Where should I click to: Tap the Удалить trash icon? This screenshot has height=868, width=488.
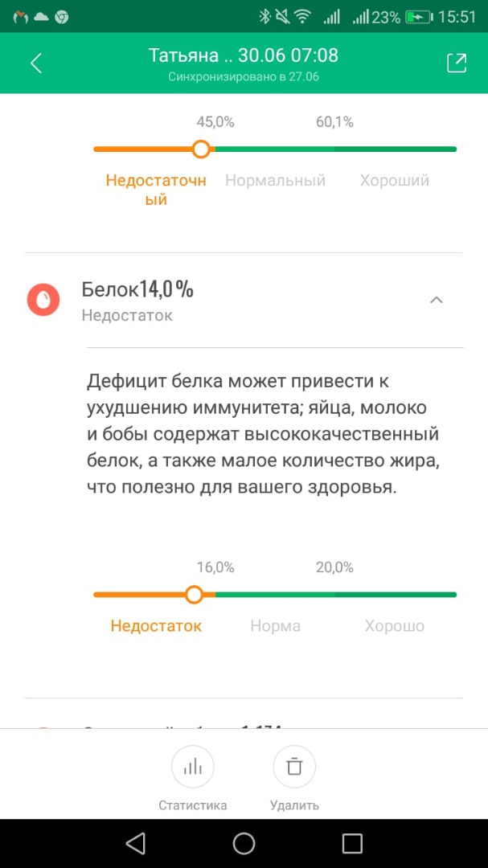tap(294, 767)
